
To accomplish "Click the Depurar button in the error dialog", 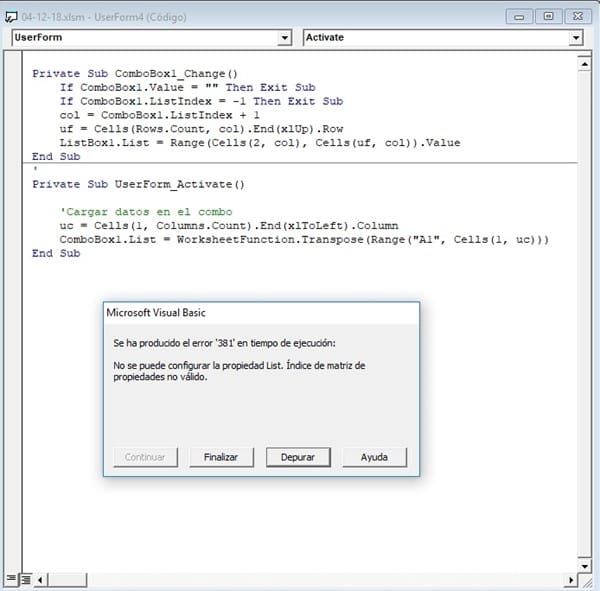I will pyautogui.click(x=298, y=457).
